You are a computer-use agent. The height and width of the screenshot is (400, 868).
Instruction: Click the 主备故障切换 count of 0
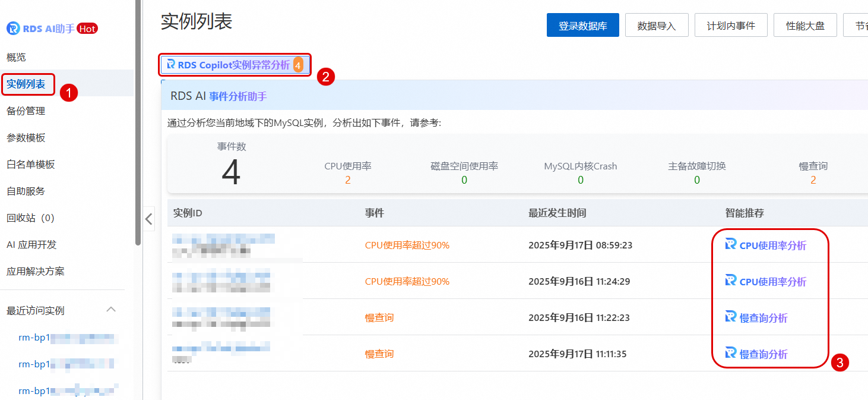pos(697,179)
